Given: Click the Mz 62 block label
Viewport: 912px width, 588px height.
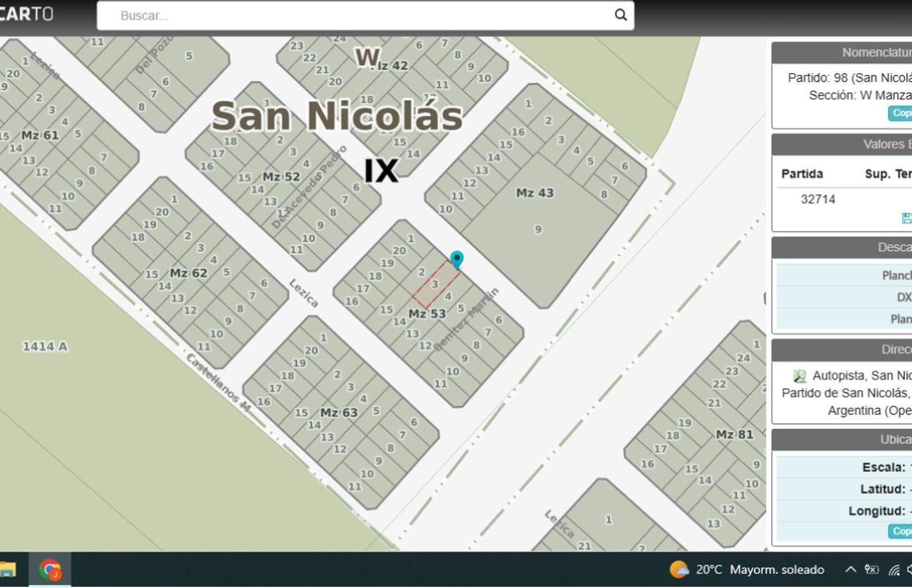Looking at the screenshot, I should 188,273.
